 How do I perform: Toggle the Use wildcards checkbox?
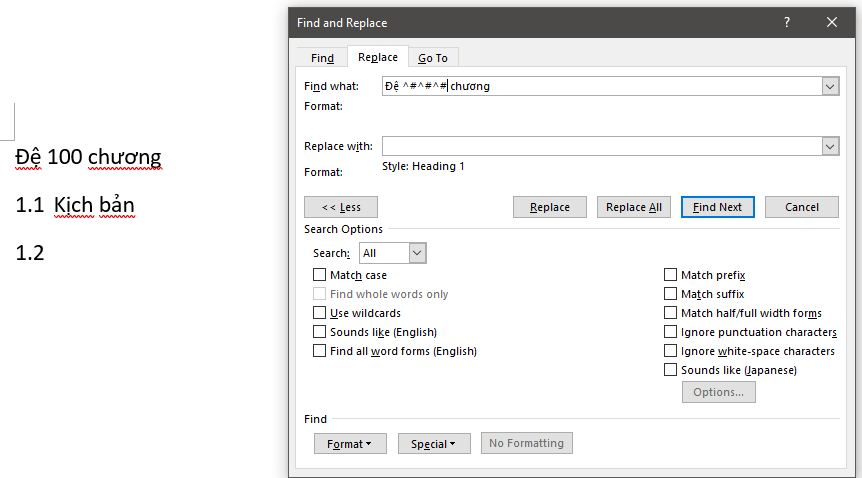pos(320,313)
